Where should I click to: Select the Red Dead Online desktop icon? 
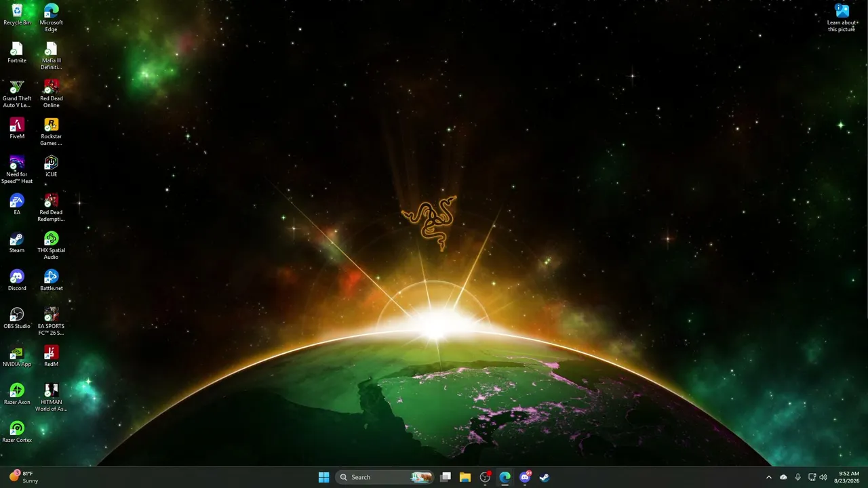[x=51, y=94]
